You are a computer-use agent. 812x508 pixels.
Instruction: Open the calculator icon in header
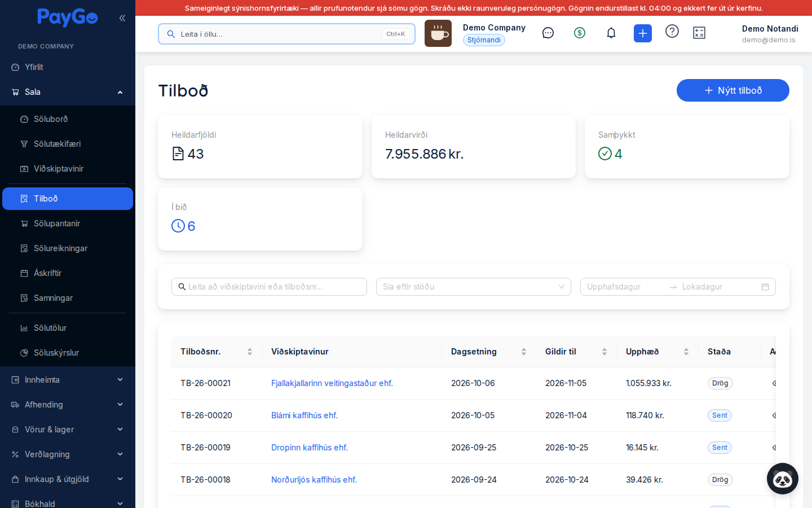tap(699, 33)
